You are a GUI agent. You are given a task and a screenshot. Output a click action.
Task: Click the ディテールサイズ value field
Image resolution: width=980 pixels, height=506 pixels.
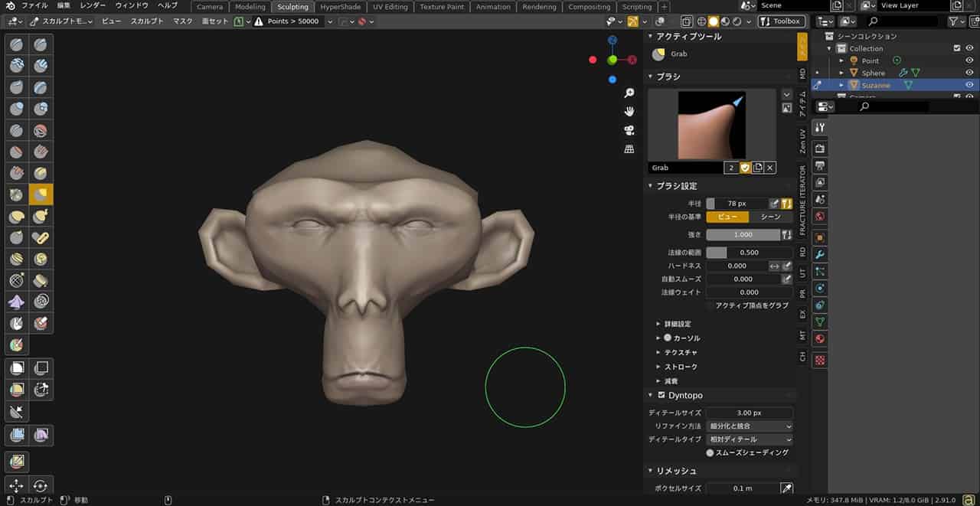click(750, 413)
